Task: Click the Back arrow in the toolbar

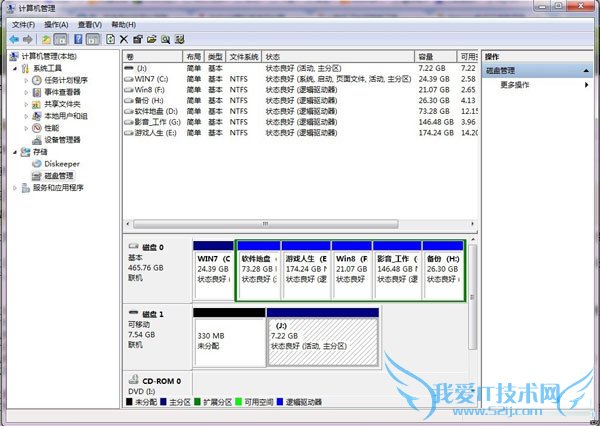Action: coord(14,39)
